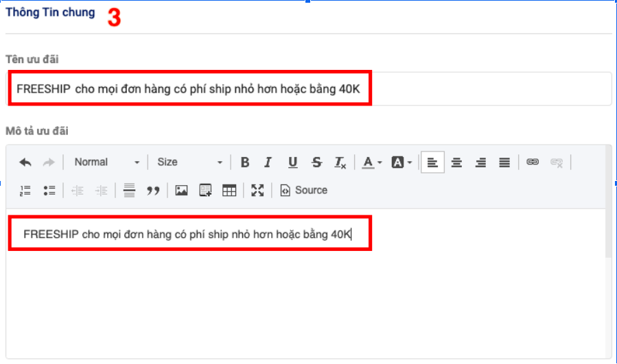Click the Tên ưu đãi input field
Viewport: 617px width, 364px height.
[x=310, y=89]
